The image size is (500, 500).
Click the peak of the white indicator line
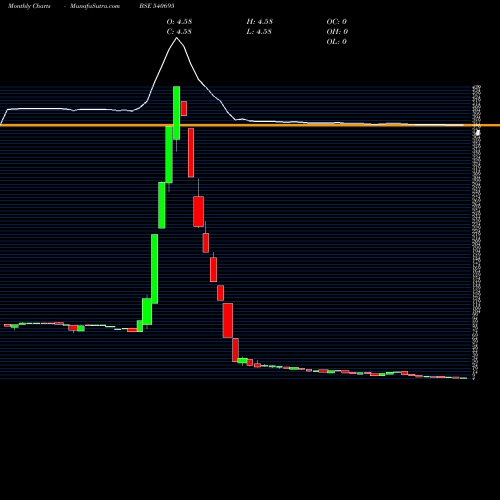(x=177, y=38)
